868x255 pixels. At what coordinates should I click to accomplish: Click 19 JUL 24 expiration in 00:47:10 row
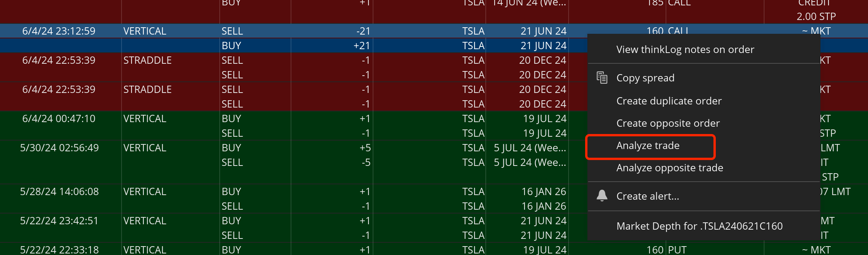coord(545,119)
